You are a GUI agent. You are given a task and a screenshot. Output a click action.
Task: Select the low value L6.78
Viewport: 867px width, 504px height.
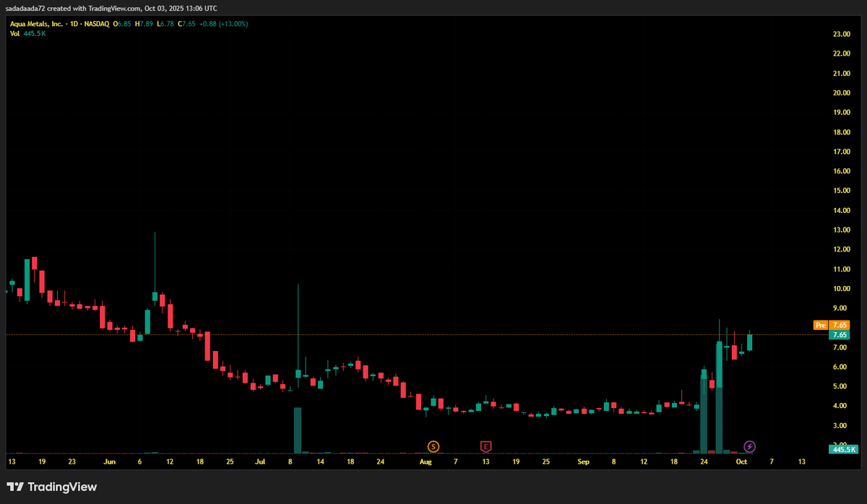coord(166,24)
